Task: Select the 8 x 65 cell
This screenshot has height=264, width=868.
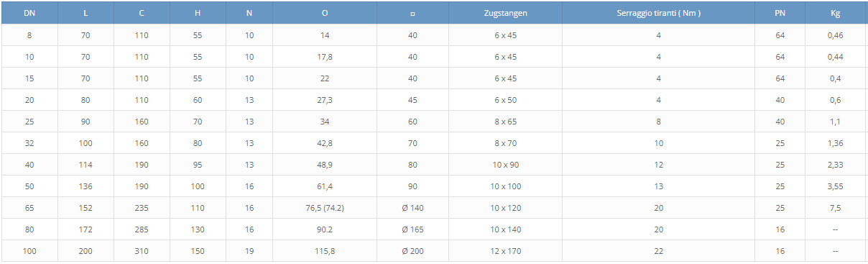Action: 505,122
